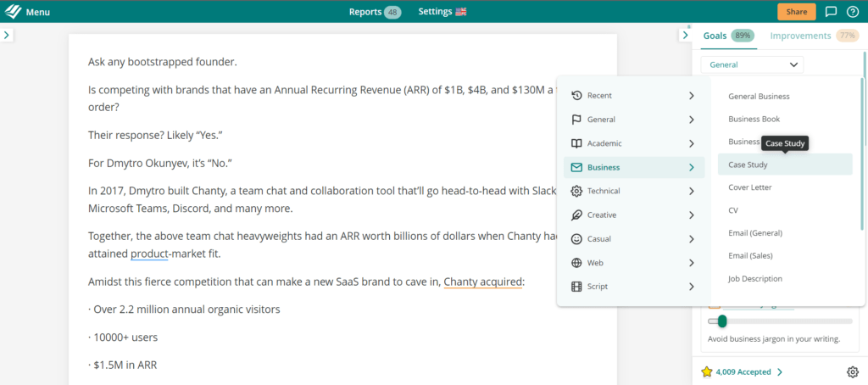This screenshot has height=385, width=868.
Task: Click the General flag icon
Action: tap(576, 119)
